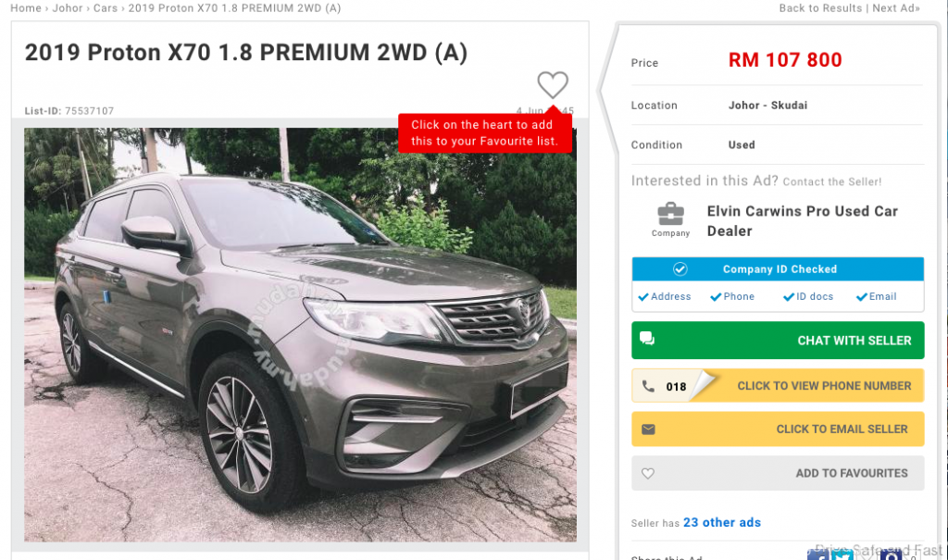
Task: Open the Johor breadcrumb link
Action: pyautogui.click(x=67, y=8)
